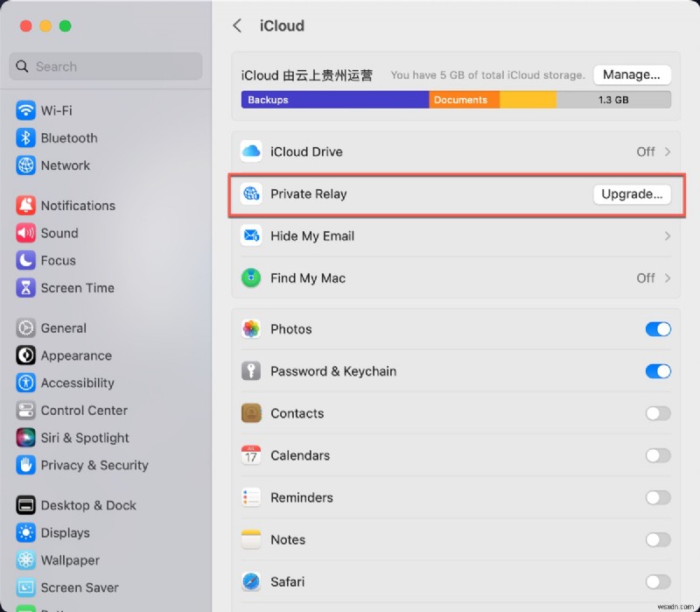The height and width of the screenshot is (612, 700).
Task: Click the Screen Saver sidebar label
Action: (80, 587)
